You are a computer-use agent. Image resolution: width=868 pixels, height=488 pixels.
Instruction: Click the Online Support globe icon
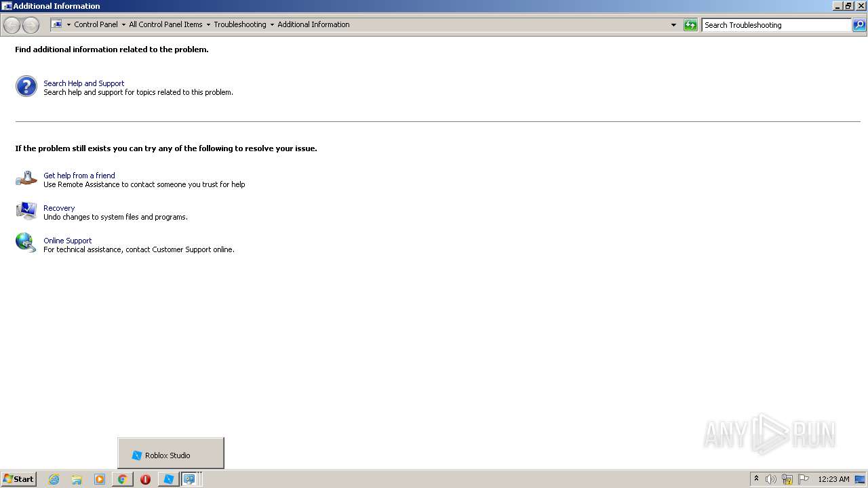26,243
